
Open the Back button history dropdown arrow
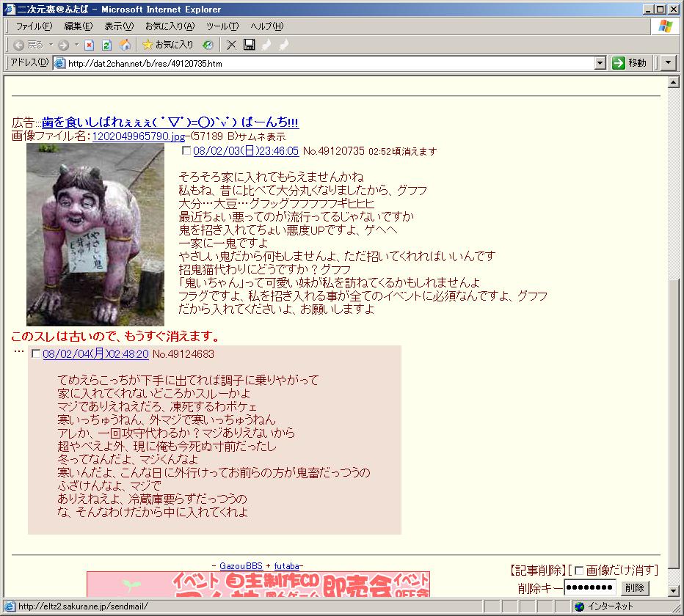(51, 45)
